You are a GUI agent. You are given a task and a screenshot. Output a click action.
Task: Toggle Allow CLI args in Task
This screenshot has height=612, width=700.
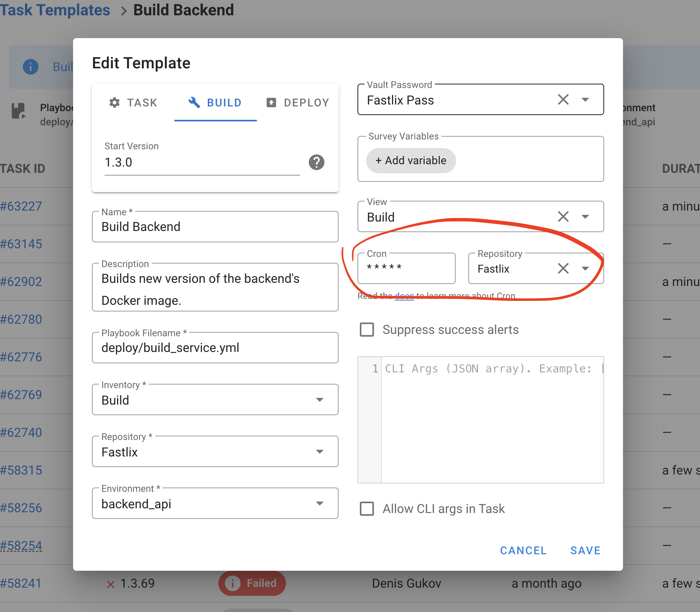point(367,509)
